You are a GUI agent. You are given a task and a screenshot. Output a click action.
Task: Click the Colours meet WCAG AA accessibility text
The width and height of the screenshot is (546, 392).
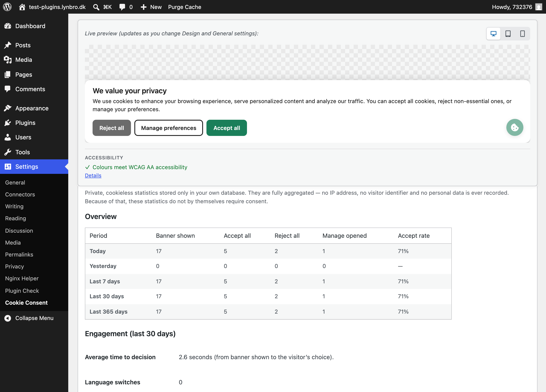pyautogui.click(x=140, y=167)
